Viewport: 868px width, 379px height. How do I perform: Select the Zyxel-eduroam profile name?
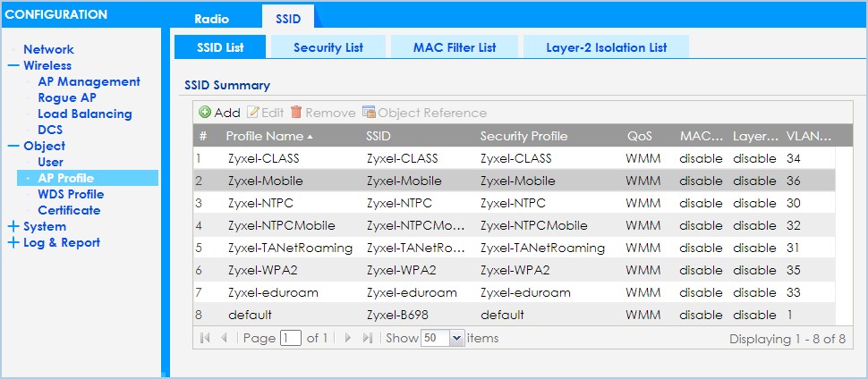click(273, 292)
